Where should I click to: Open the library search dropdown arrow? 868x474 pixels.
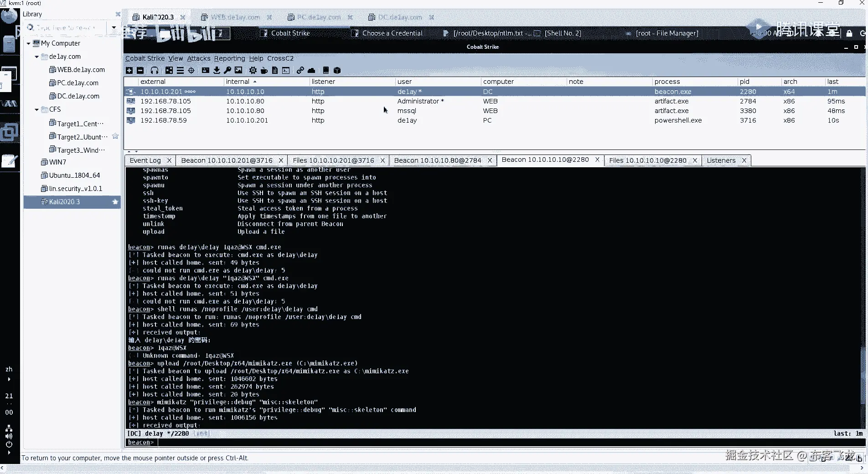pyautogui.click(x=114, y=27)
